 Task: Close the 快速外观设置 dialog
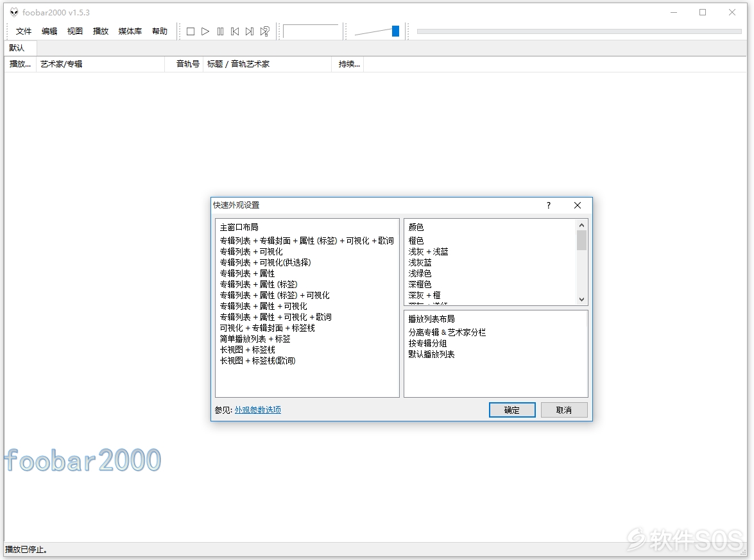578,205
